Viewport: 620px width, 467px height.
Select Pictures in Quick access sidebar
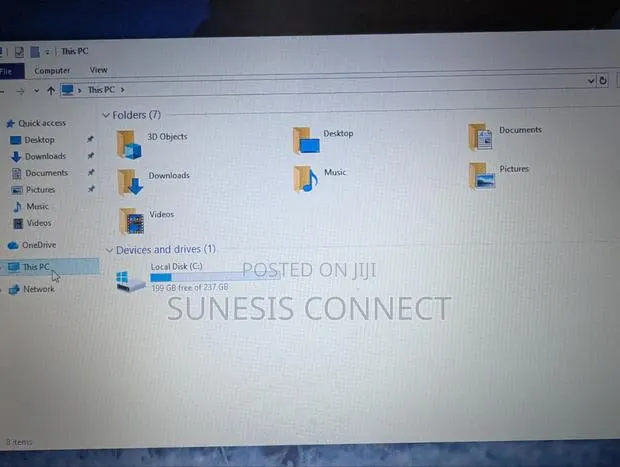coord(40,189)
